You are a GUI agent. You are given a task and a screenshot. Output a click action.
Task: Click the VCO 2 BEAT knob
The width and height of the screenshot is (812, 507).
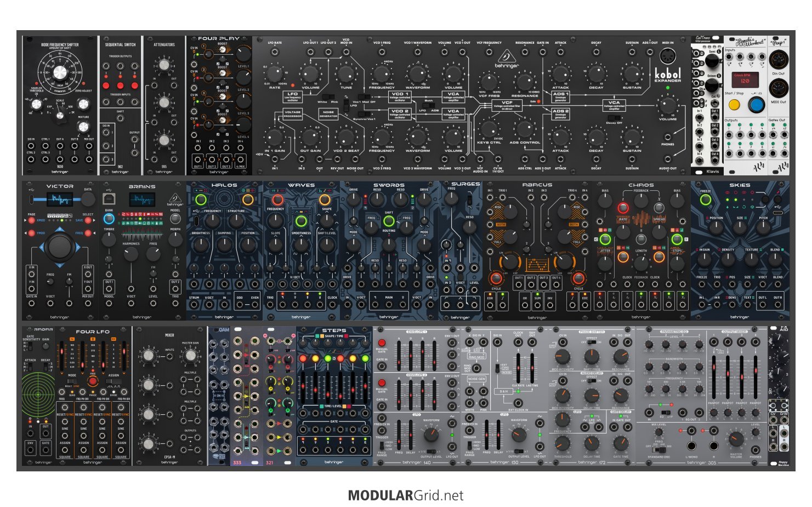346,137
